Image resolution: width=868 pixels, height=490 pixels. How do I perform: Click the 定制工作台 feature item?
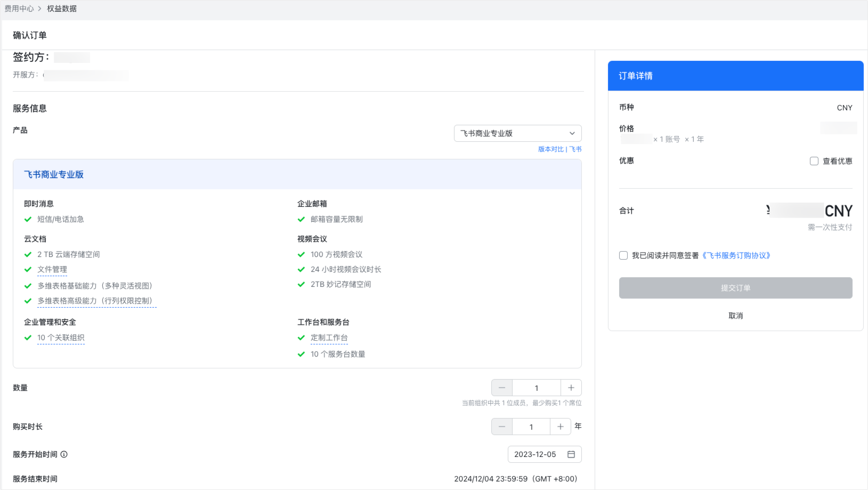[329, 338]
